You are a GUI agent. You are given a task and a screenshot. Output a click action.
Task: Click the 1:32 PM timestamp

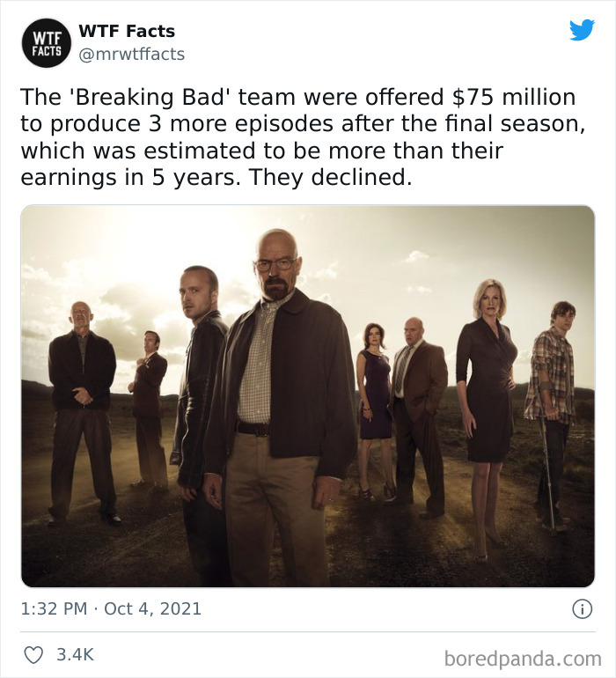coord(54,608)
